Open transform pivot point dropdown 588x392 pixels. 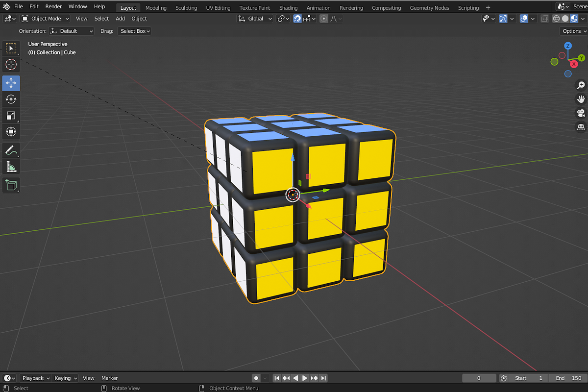284,19
